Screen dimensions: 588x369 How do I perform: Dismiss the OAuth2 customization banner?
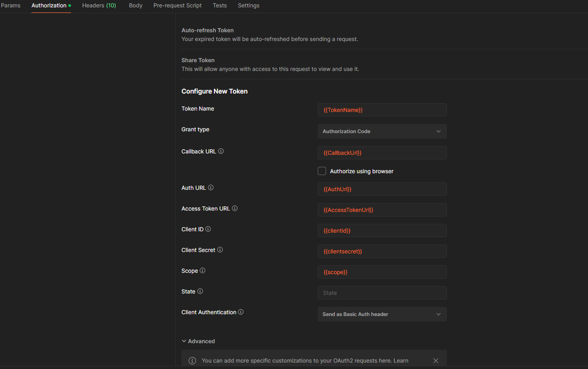435,361
